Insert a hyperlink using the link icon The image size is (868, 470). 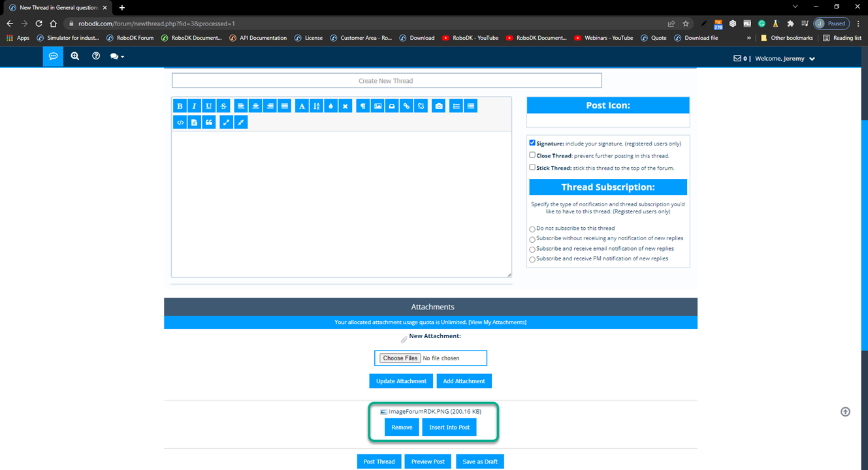[406, 106]
